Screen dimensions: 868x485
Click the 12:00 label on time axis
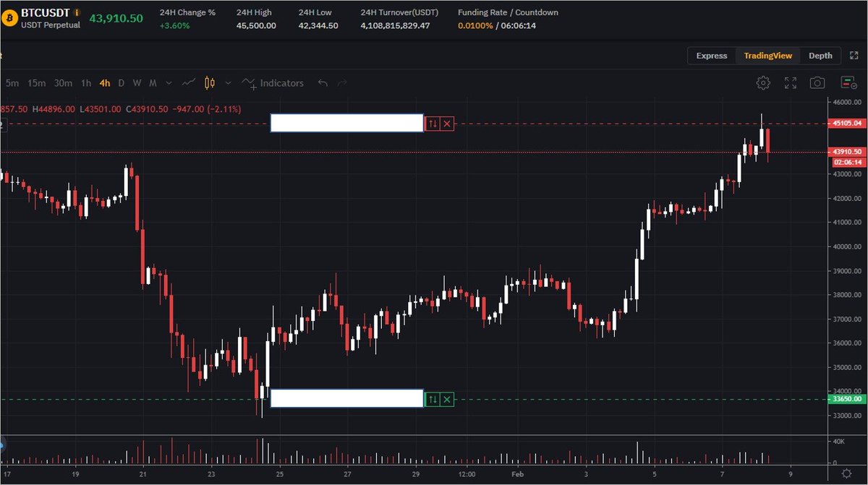pos(467,474)
